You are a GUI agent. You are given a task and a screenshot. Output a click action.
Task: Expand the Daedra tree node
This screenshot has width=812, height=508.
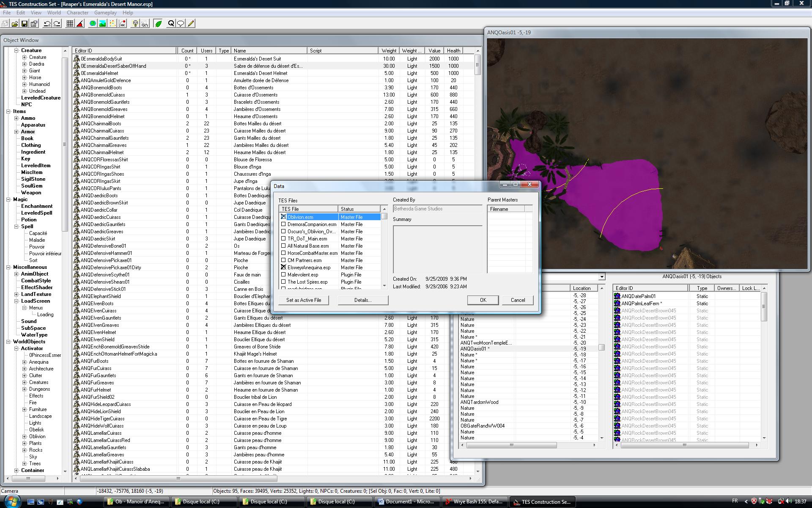point(25,64)
